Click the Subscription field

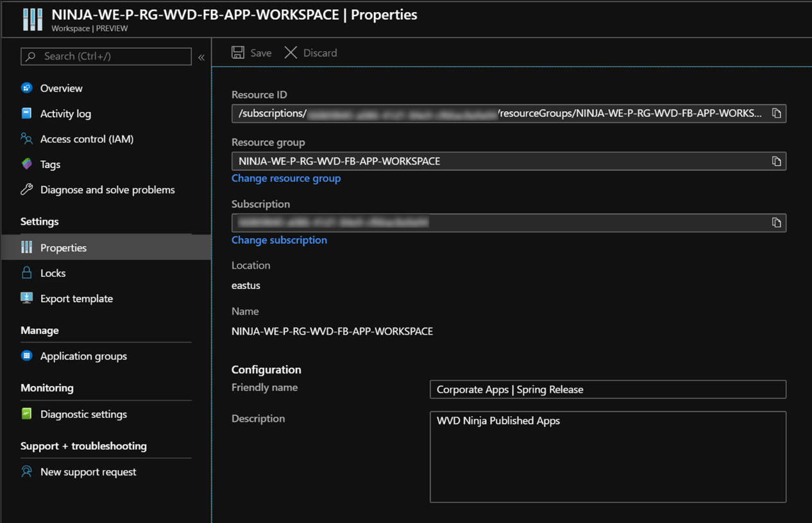pos(509,222)
